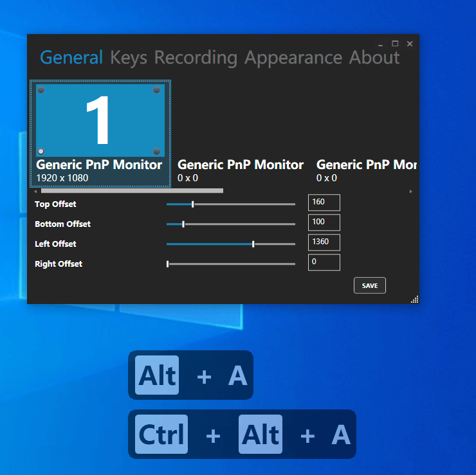Image resolution: width=476 pixels, height=475 pixels.
Task: Focus the Left Offset field showing 1360
Action: pyautogui.click(x=324, y=242)
